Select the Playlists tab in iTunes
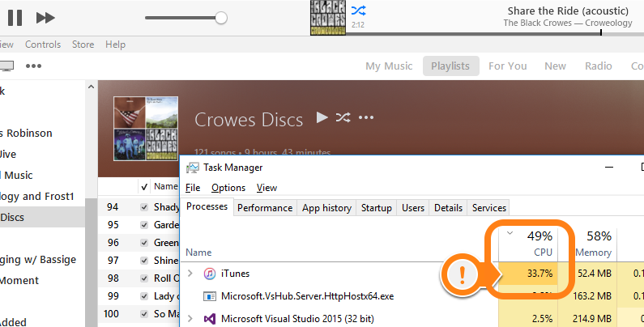Viewport: 644px width, 327px height. 450,66
